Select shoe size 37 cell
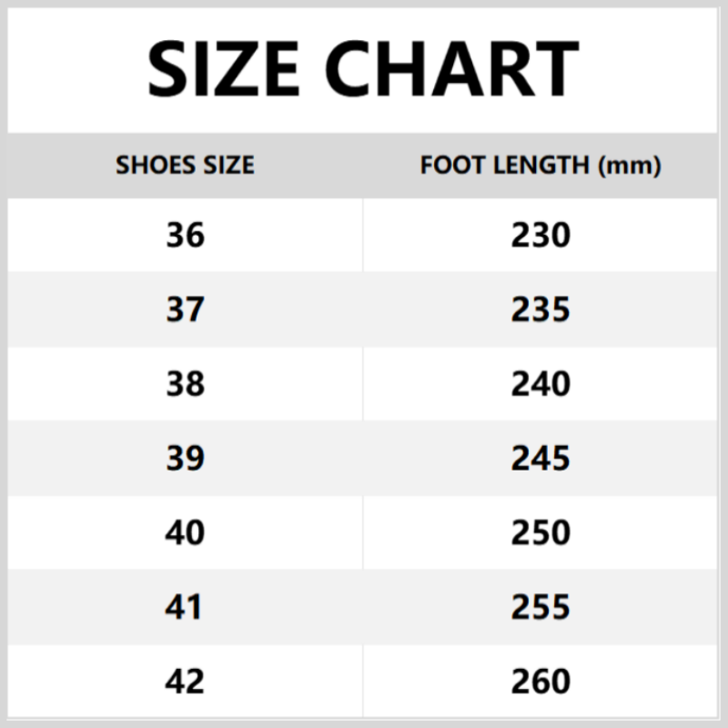Viewport: 728px width, 728px height. click(185, 310)
